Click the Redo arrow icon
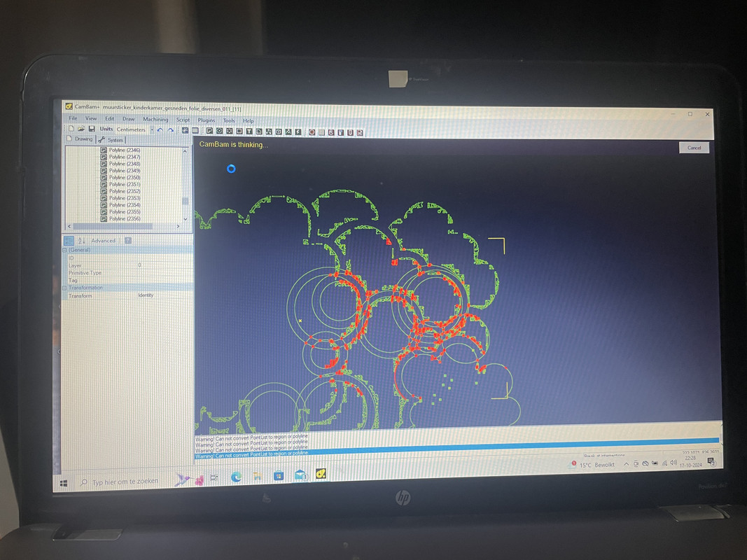The image size is (747, 560). coord(170,129)
